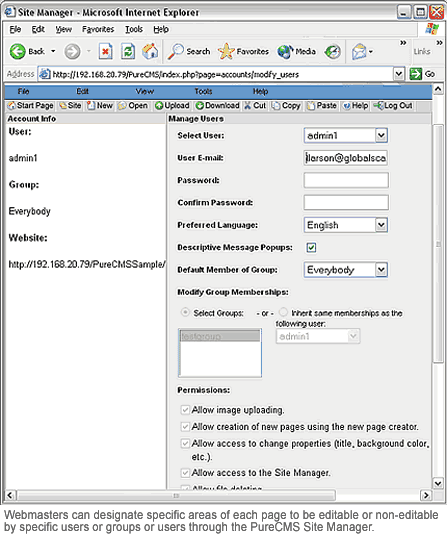Click the IE Back arrow icon

click(x=17, y=52)
